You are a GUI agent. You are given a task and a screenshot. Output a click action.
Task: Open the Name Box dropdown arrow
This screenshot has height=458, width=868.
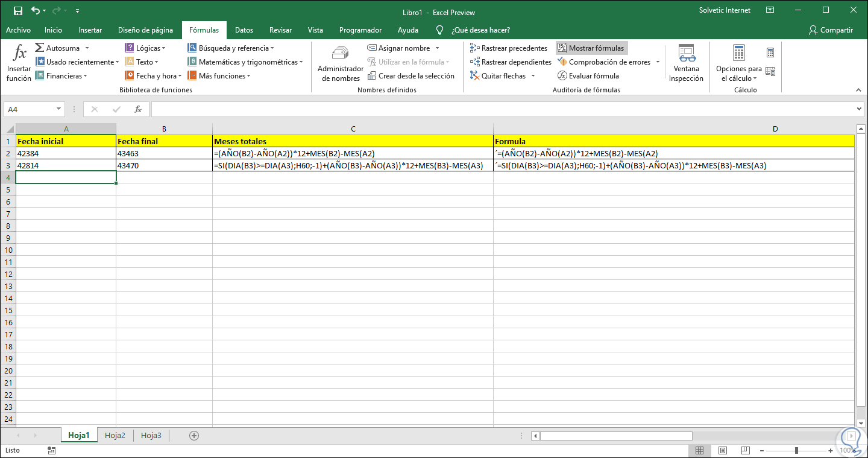point(59,109)
